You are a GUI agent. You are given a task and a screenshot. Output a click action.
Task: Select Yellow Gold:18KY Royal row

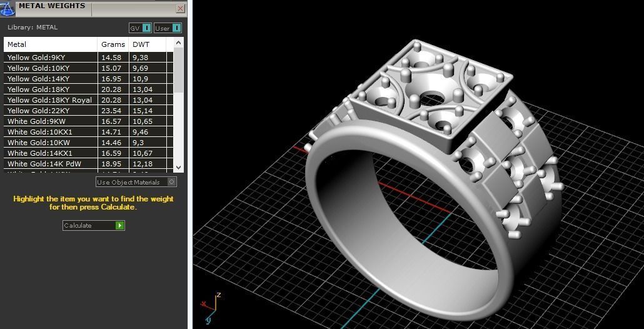pyautogui.click(x=88, y=100)
